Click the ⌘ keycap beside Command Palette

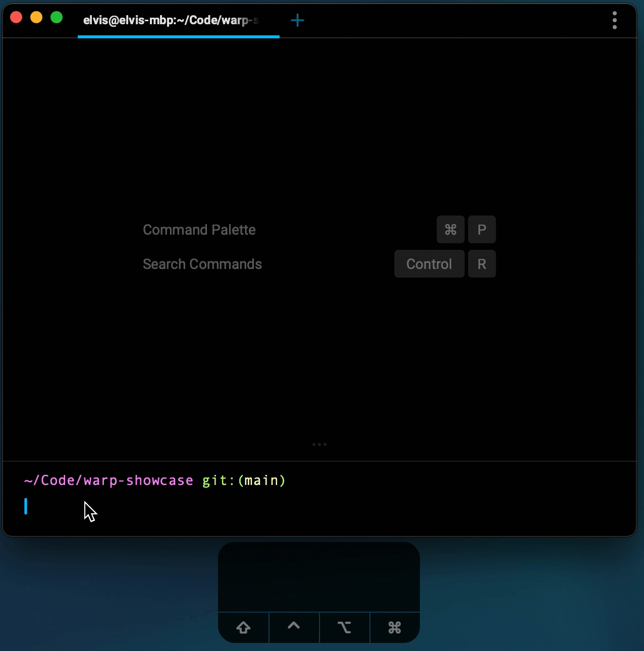pyautogui.click(x=450, y=230)
